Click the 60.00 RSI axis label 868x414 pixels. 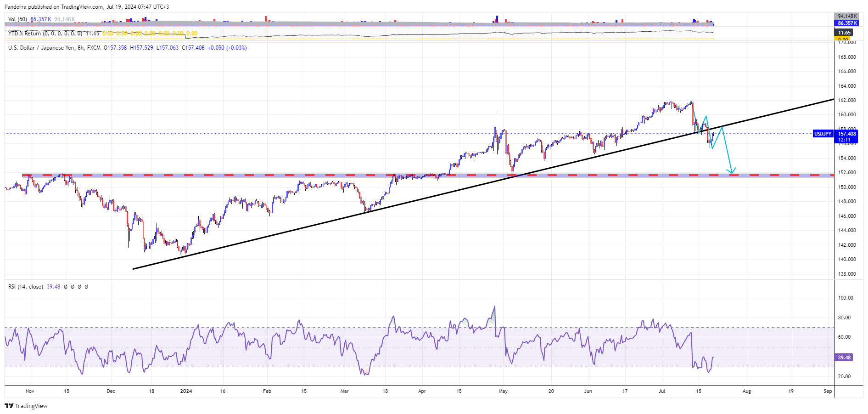pyautogui.click(x=845, y=337)
